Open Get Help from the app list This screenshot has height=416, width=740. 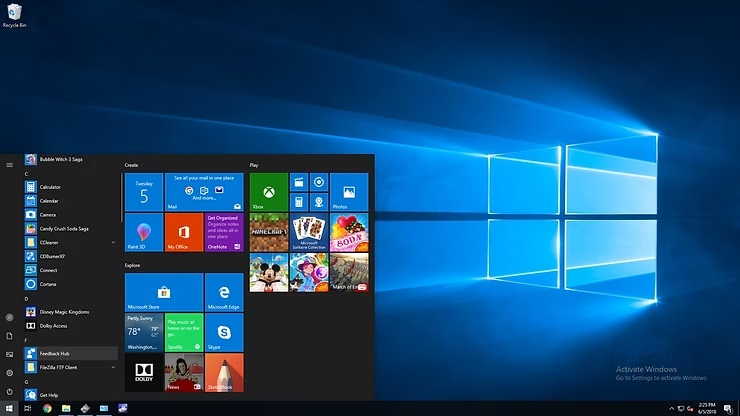point(71,395)
